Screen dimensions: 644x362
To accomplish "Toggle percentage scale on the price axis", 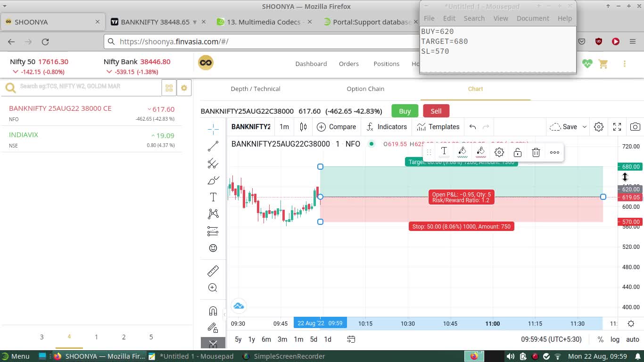I will 601,339.
